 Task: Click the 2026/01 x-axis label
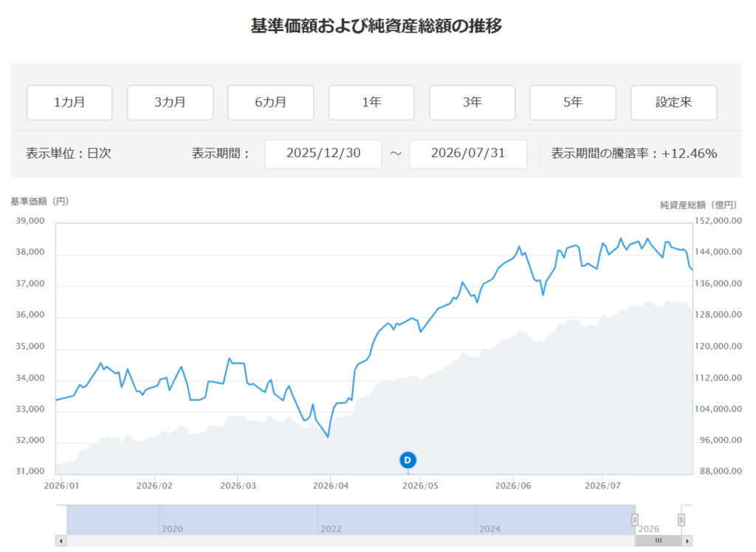61,486
